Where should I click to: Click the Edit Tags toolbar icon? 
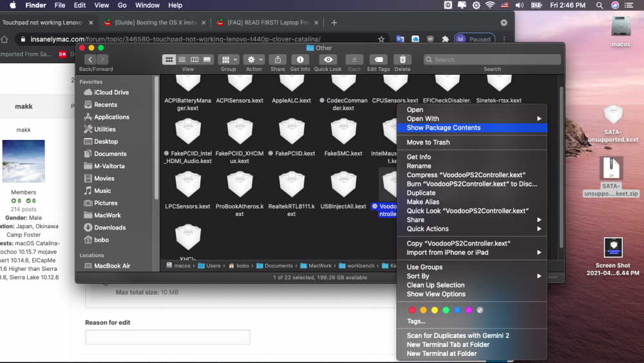(378, 59)
